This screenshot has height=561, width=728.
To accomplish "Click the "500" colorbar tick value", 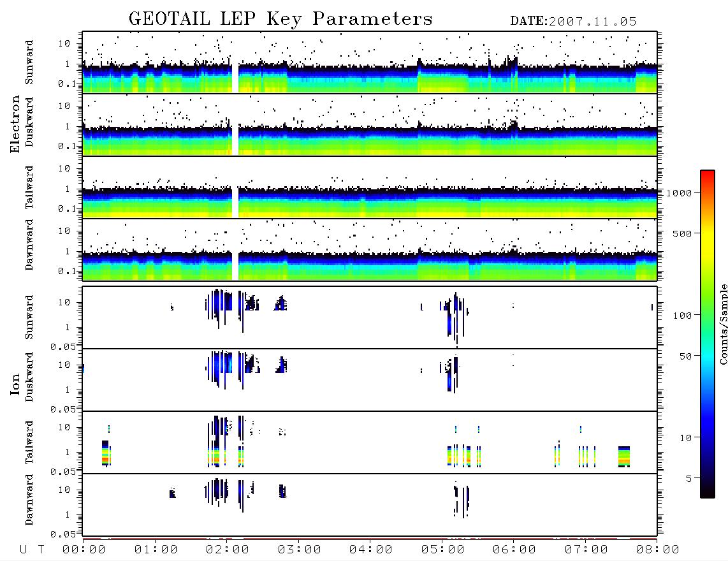I will [x=683, y=234].
